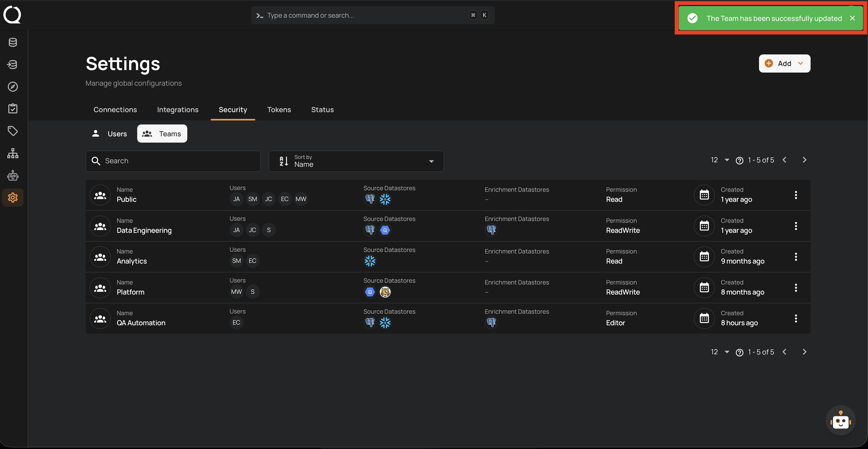Click the BigQuery source datastore in Data Engineering row
868x449 pixels.
click(385, 230)
